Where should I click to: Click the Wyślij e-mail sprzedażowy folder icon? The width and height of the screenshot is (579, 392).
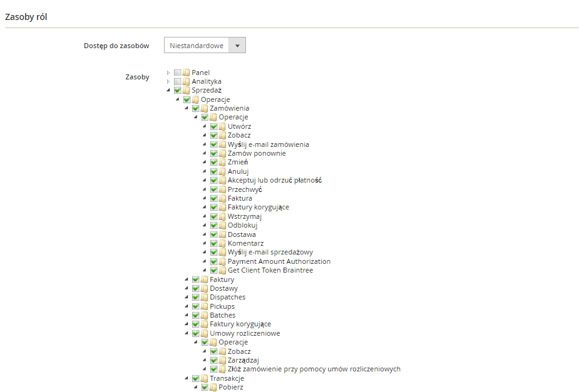222,252
